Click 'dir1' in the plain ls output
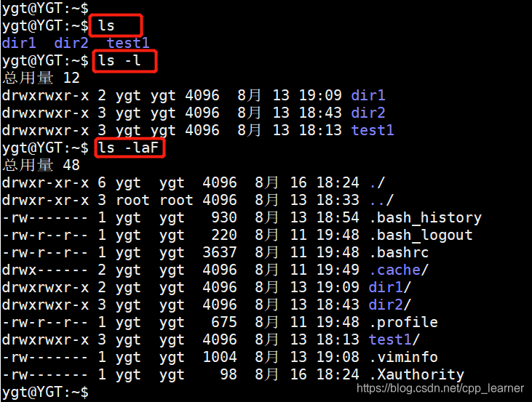 pos(19,43)
